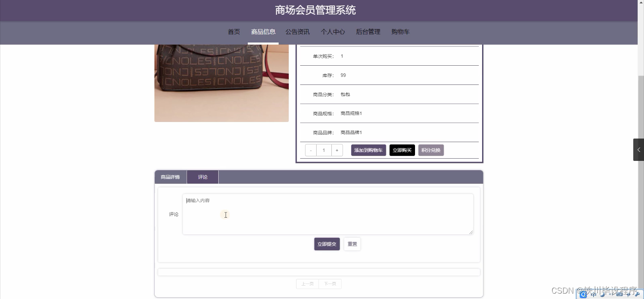The height and width of the screenshot is (299, 644).
Task: Click the 中 translate icon in the toolbar
Action: [x=593, y=294]
